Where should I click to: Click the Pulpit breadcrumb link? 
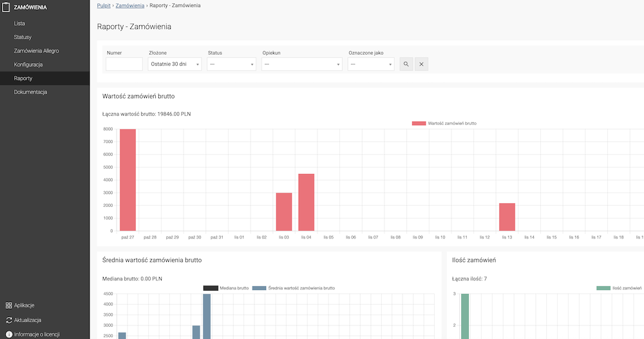point(104,5)
